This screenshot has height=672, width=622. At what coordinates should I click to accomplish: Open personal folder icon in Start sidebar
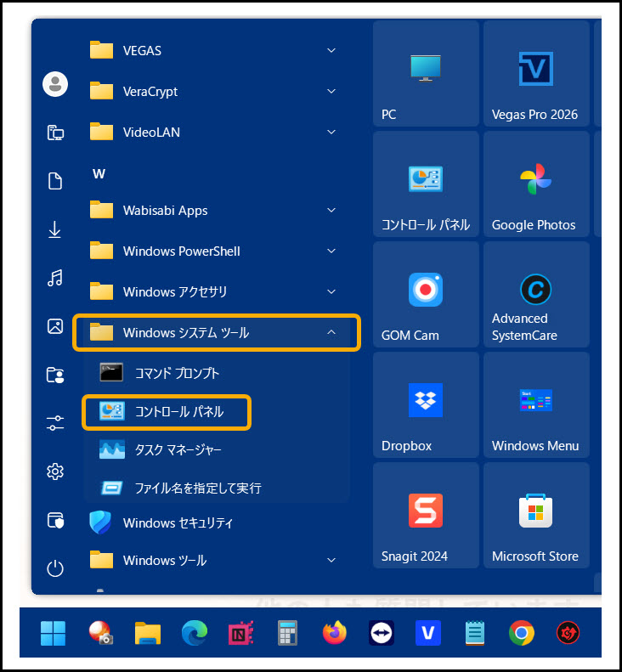tap(55, 375)
